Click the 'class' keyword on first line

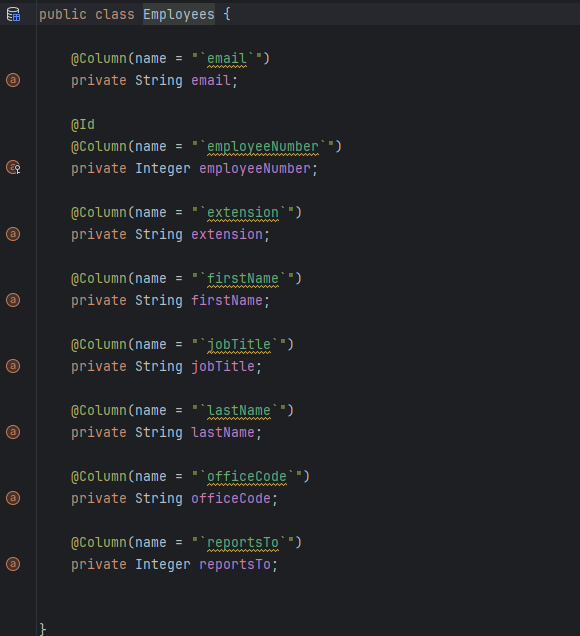[x=115, y=15]
